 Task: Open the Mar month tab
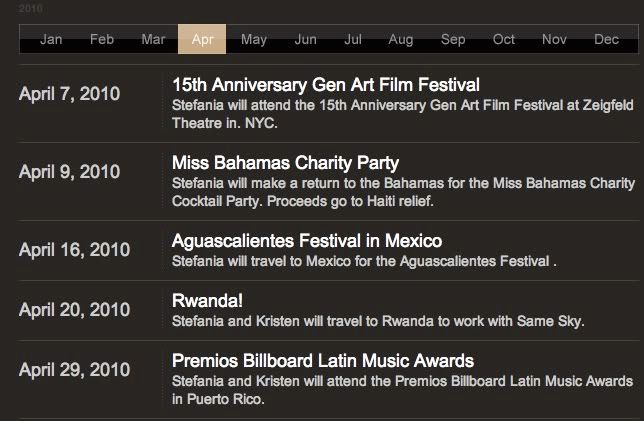point(153,39)
